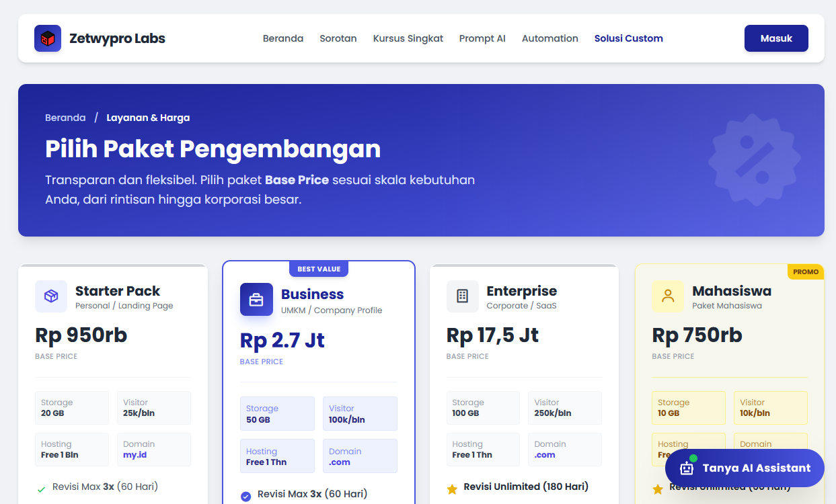Click the discount badge icon in banner
836x504 pixels.
[x=754, y=159]
